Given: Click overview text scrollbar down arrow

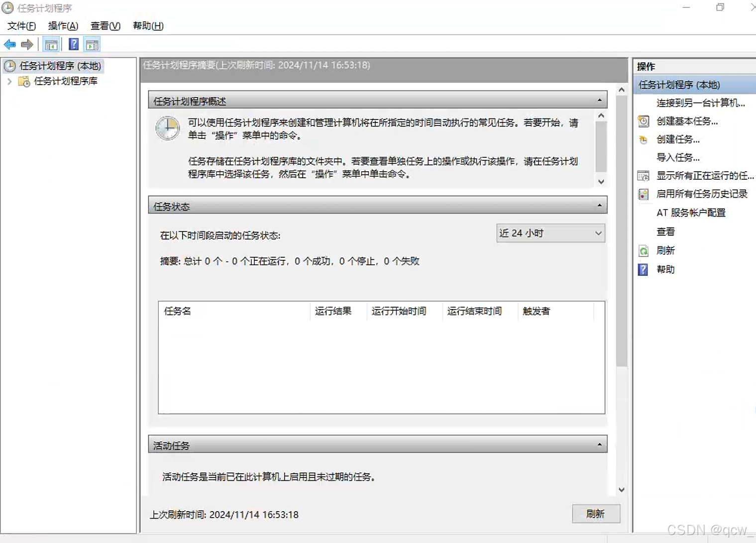Looking at the screenshot, I should [x=601, y=182].
